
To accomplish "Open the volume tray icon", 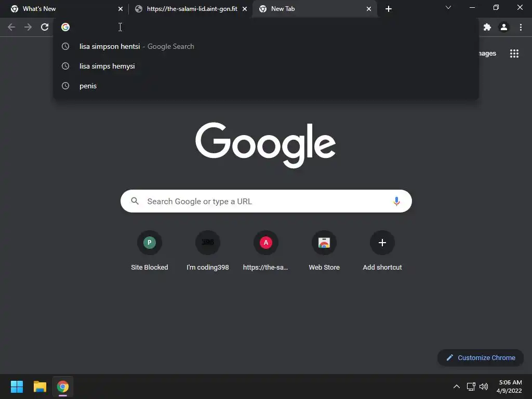I will coord(484,387).
